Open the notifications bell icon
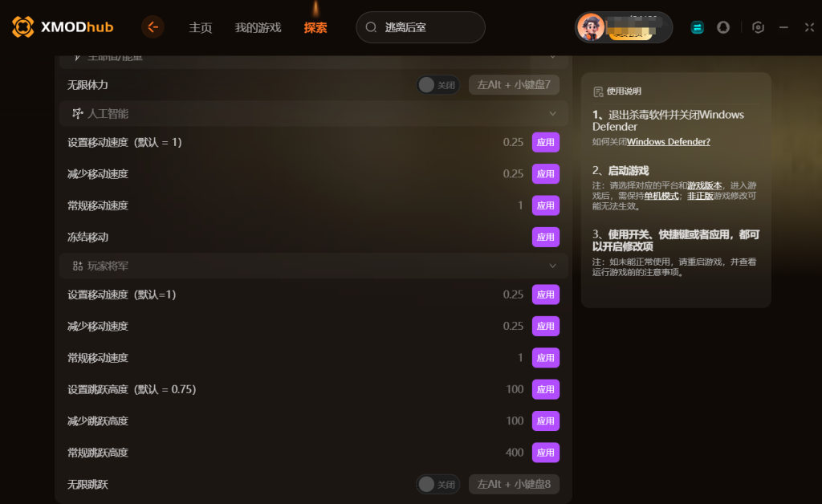 723,27
